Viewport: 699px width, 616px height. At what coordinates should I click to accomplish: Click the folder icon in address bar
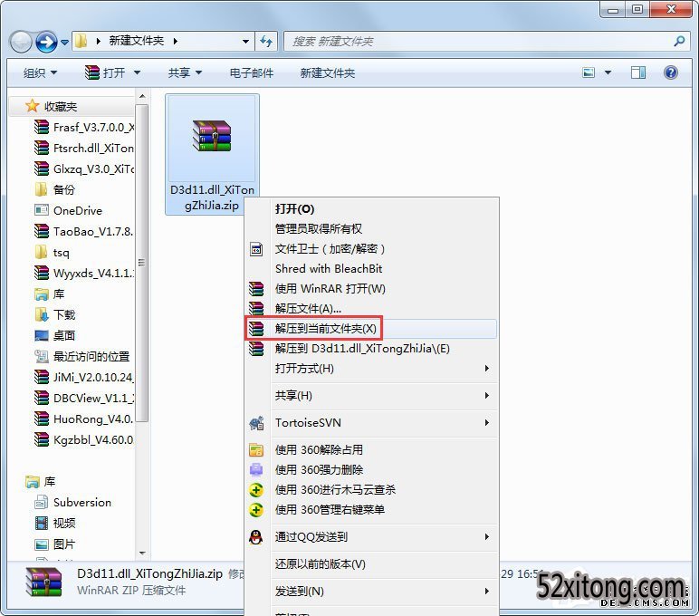(x=81, y=41)
